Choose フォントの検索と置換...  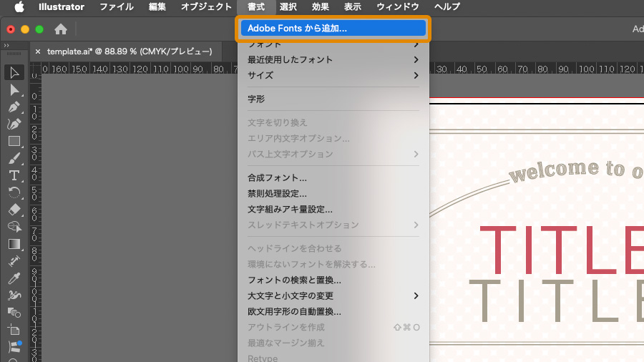click(333, 280)
